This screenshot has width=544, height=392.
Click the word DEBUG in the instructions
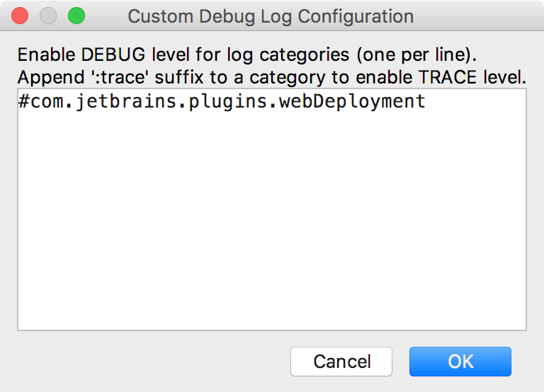tap(94, 56)
